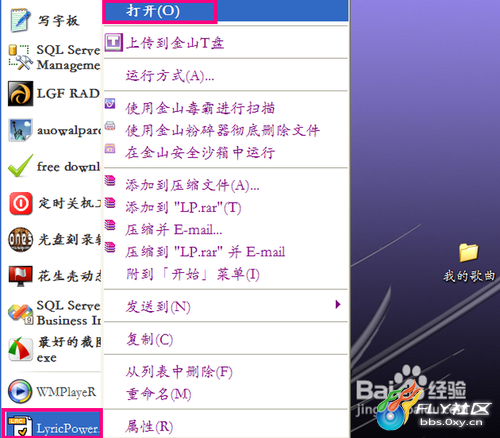
Task: Open the 光盘刻录 ones disc icon
Action: pos(21,239)
